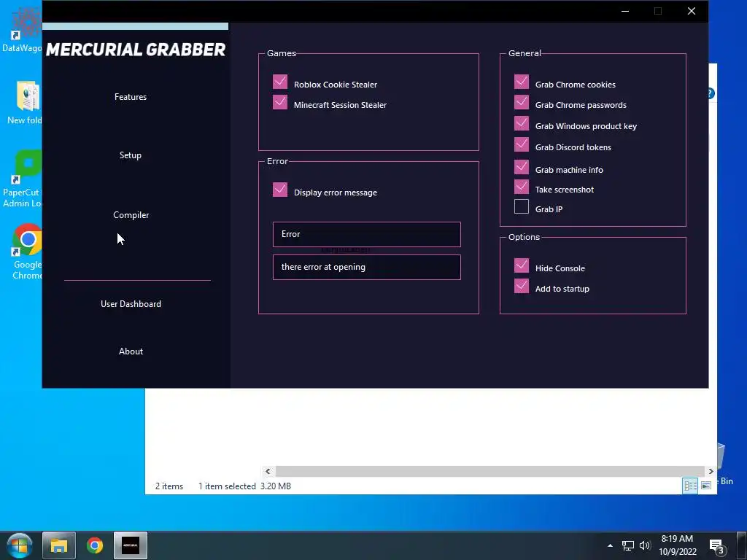Open the network status tray icon

[x=628, y=545]
